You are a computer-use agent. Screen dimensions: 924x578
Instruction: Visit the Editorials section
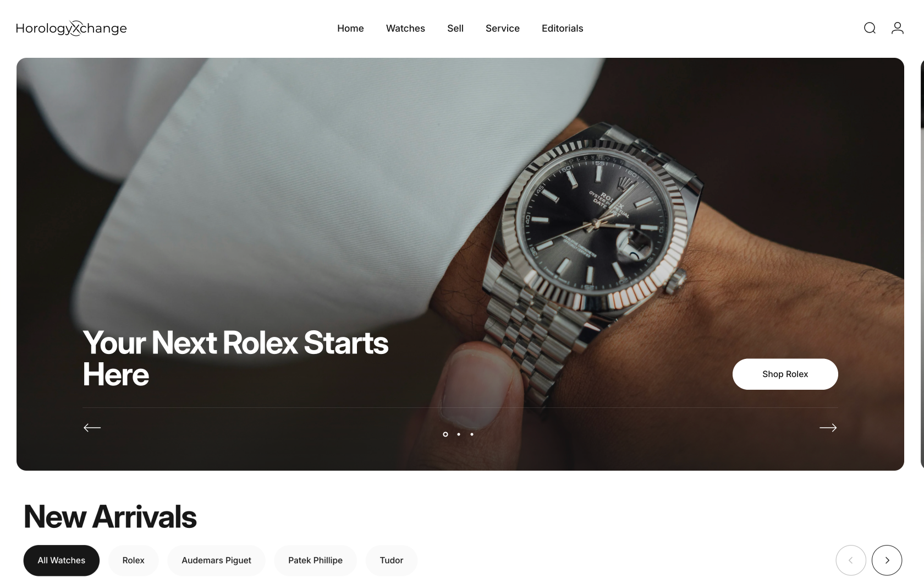(x=562, y=29)
